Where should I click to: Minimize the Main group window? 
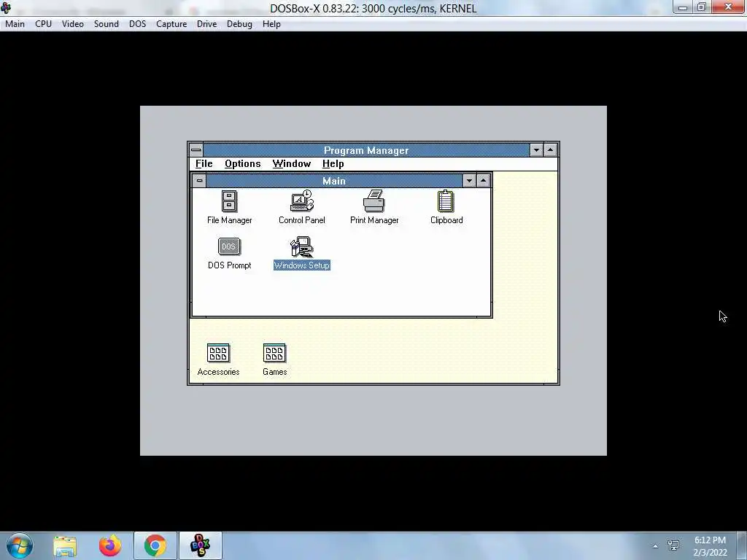469,181
